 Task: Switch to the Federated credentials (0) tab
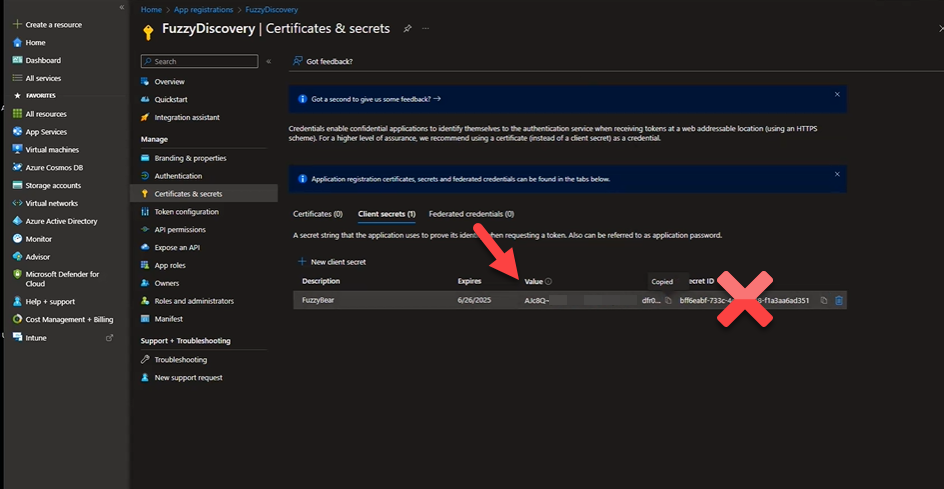(x=471, y=214)
